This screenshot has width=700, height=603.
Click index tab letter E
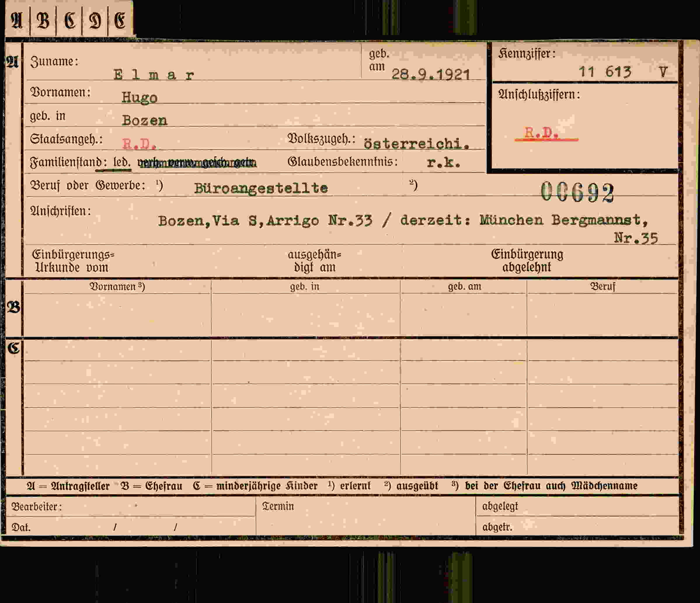coord(120,20)
